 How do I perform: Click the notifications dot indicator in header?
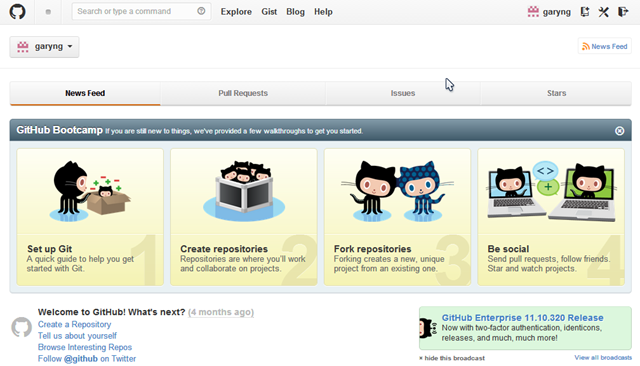48,12
